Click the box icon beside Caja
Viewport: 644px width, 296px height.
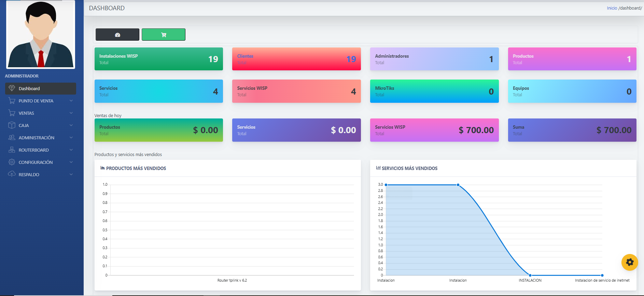(12, 125)
